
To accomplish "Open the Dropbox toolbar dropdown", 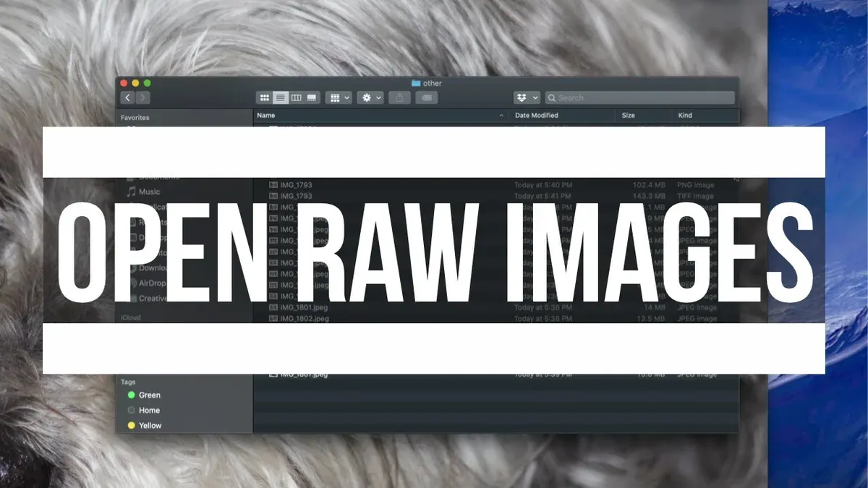I will click(x=527, y=98).
